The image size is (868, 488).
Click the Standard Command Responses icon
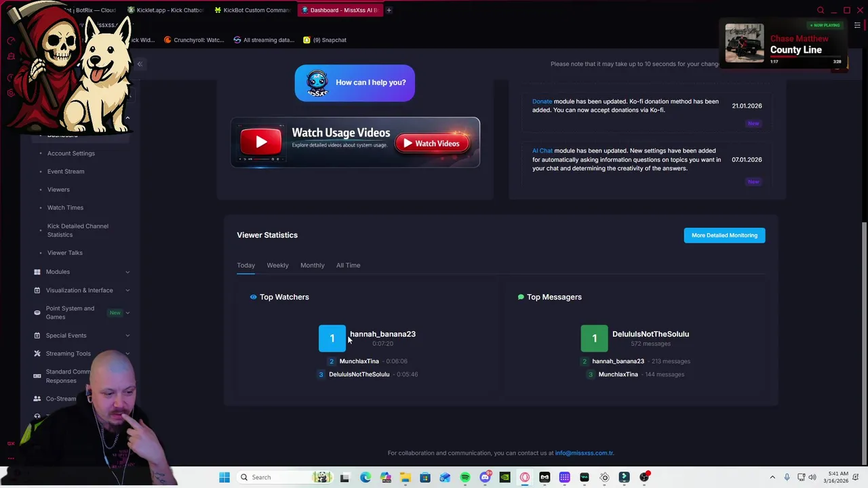(x=37, y=375)
